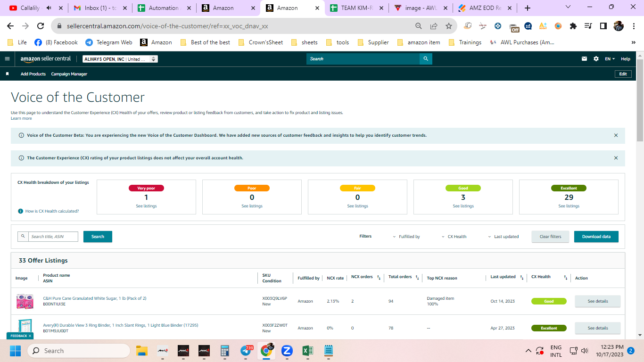Image resolution: width=644 pixels, height=362 pixels.
Task: Click the share page icon in address bar
Action: pos(434,26)
